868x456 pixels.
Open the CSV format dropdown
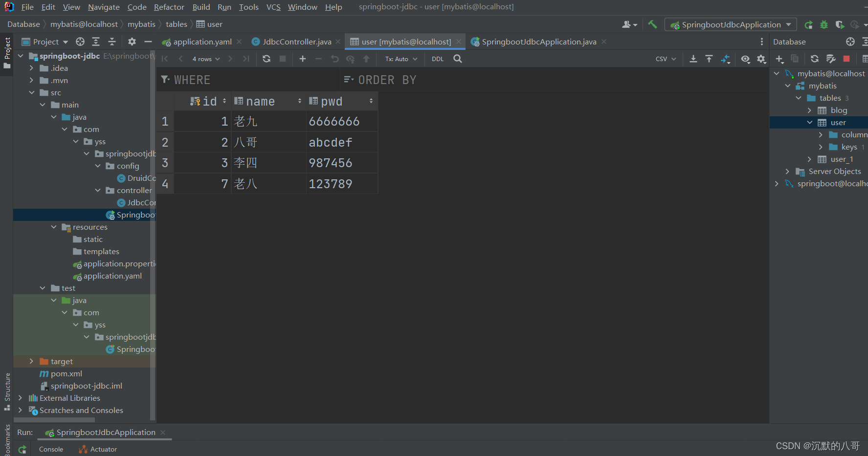coord(665,59)
